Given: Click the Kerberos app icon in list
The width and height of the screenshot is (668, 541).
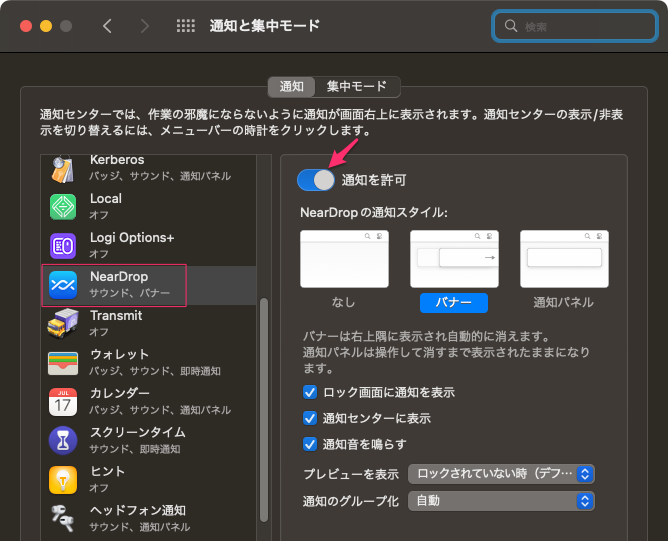Looking at the screenshot, I should (63, 168).
